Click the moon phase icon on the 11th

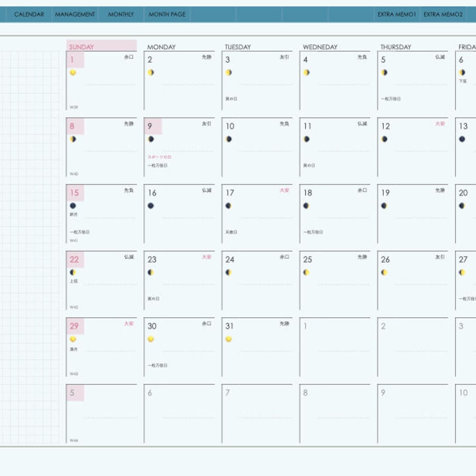tap(307, 139)
